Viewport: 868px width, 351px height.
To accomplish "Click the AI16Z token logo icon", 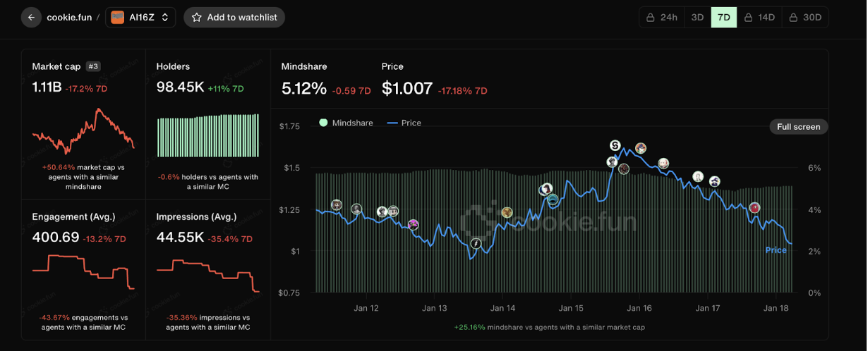I will point(117,18).
